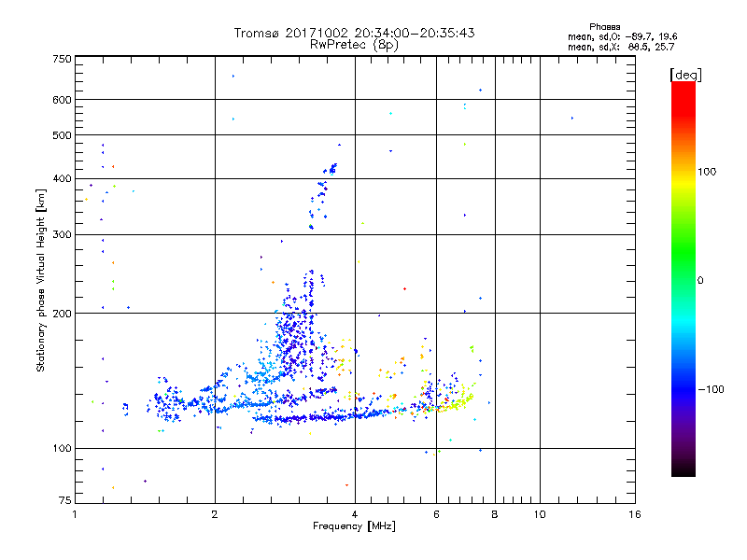Click the x-axis tick label '6'
Image resolution: width=747 pixels, height=560 pixels.
436,514
